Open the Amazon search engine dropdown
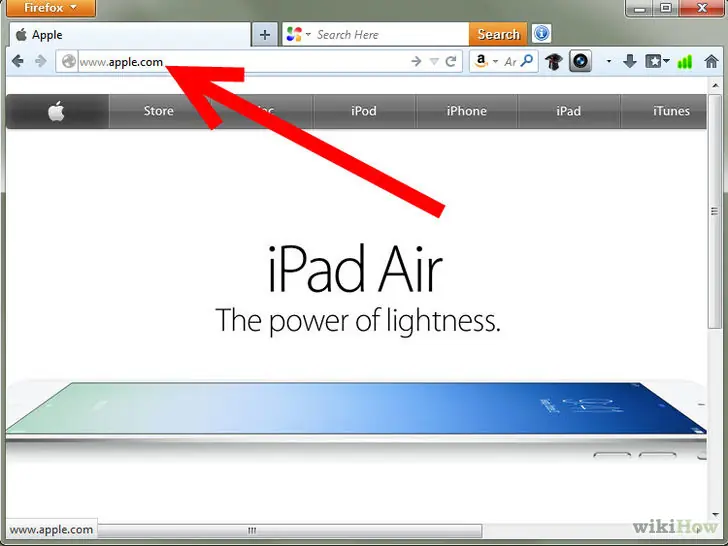This screenshot has width=728, height=546. pos(495,61)
